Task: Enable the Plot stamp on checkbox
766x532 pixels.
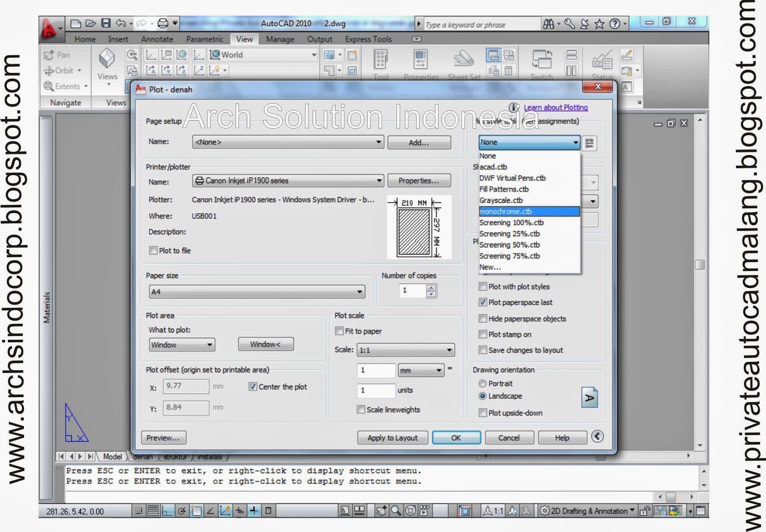Action: (483, 334)
